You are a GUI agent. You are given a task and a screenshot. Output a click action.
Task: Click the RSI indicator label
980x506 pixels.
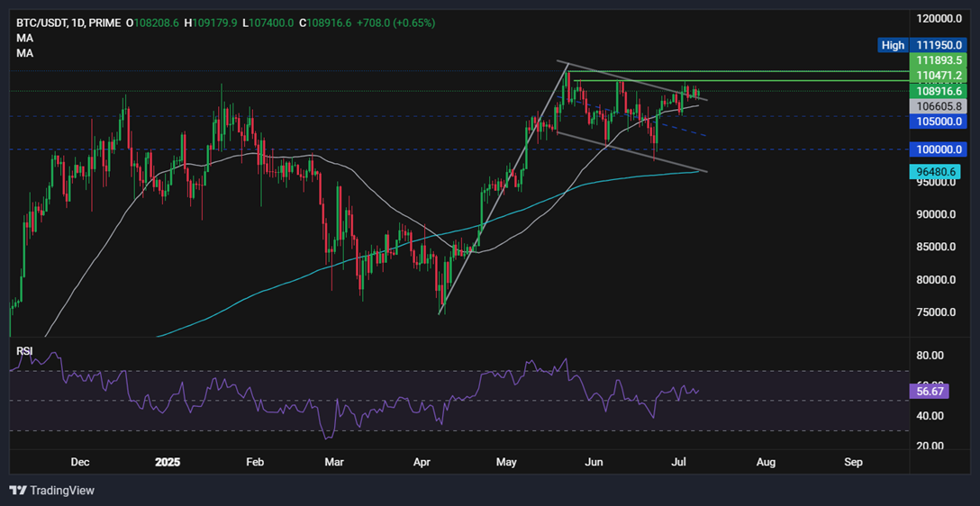coord(24,350)
